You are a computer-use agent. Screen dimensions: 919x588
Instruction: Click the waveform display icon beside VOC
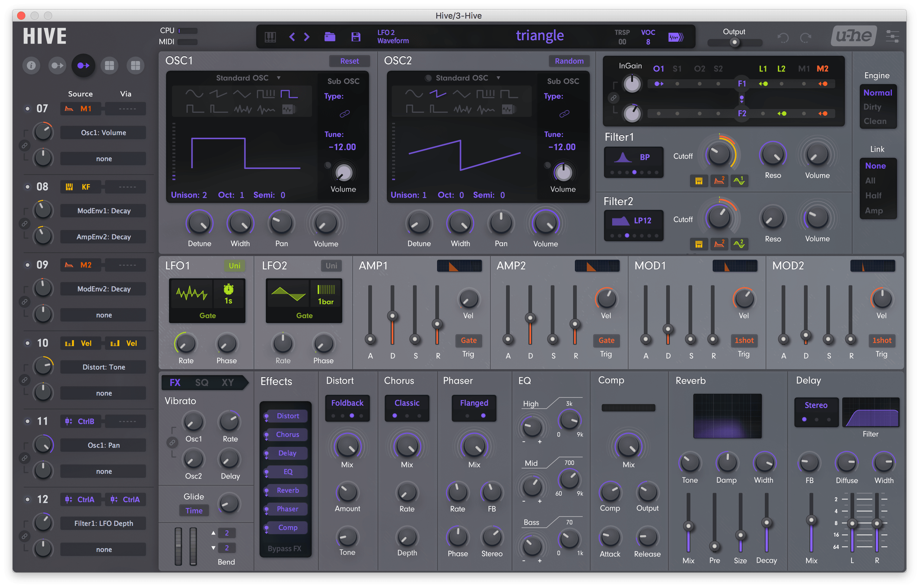tap(675, 37)
